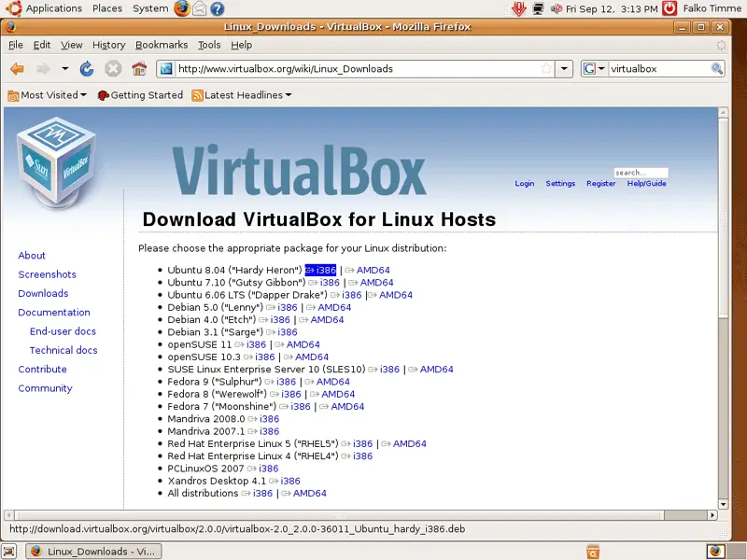Click the vertical scrollbar up arrow
Viewport: 747px width, 560px height.
pyautogui.click(x=723, y=112)
